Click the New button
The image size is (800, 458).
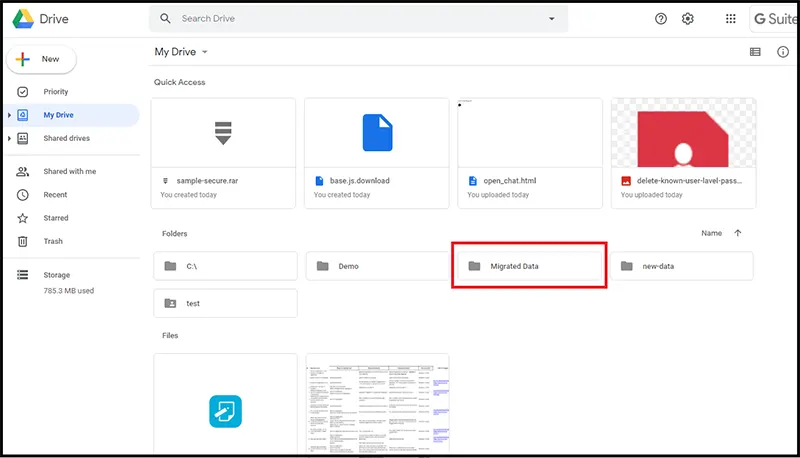pos(41,59)
